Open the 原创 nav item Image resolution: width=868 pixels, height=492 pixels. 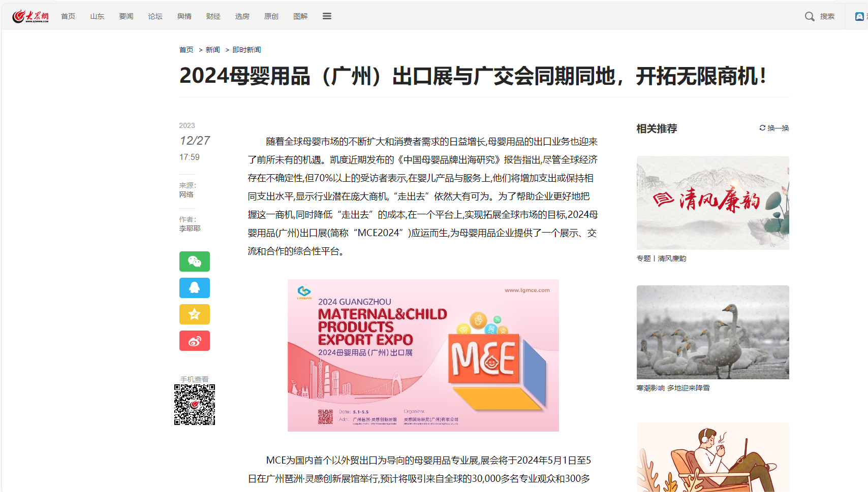pos(271,16)
